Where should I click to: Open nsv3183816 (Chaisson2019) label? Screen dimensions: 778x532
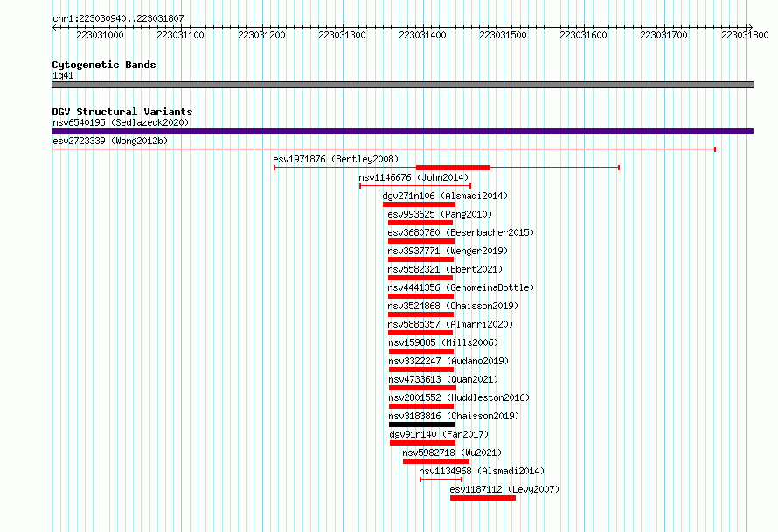[454, 416]
